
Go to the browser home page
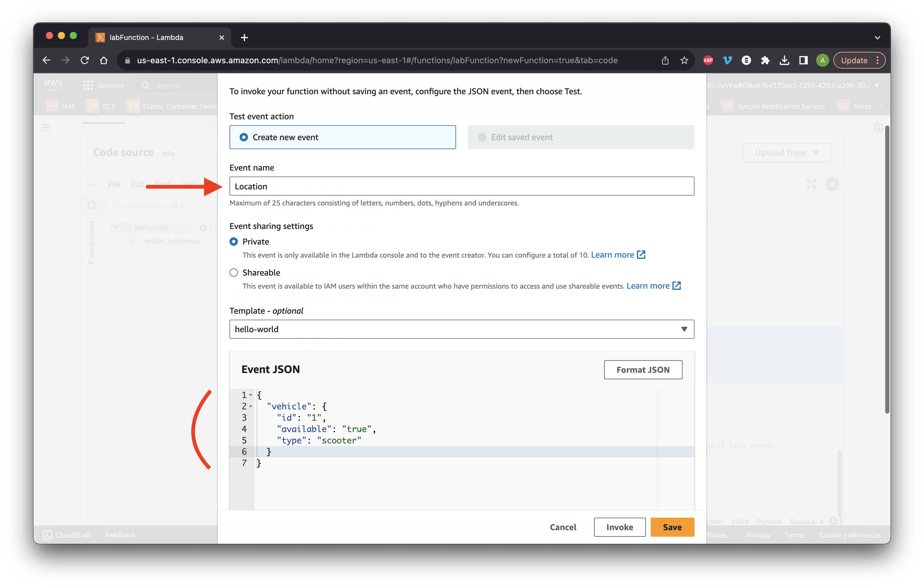pos(104,60)
